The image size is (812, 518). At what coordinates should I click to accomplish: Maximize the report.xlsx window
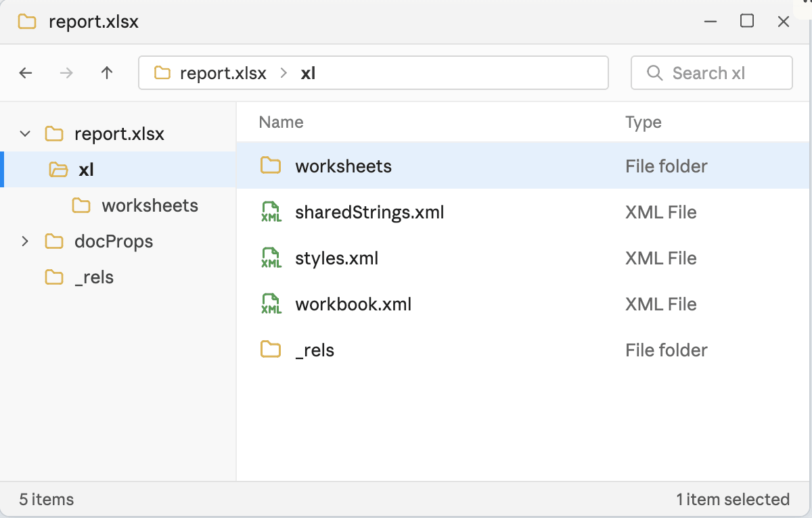(747, 21)
